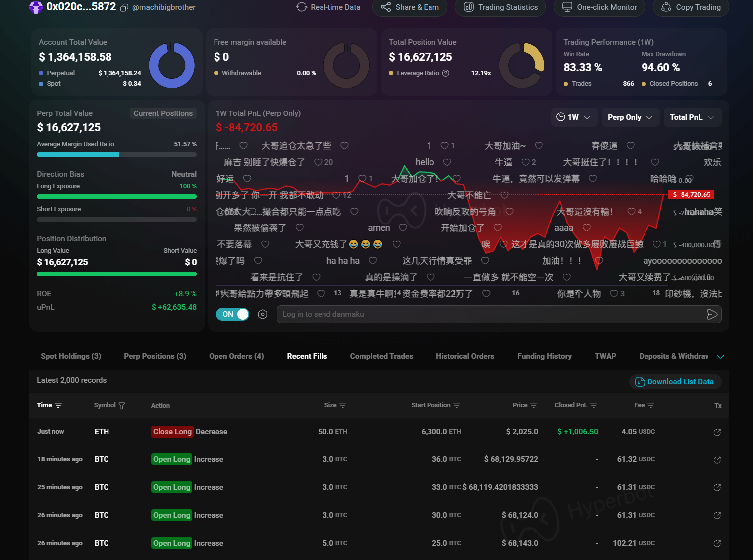This screenshot has width=753, height=560.
Task: Click Download List Data
Action: (675, 382)
